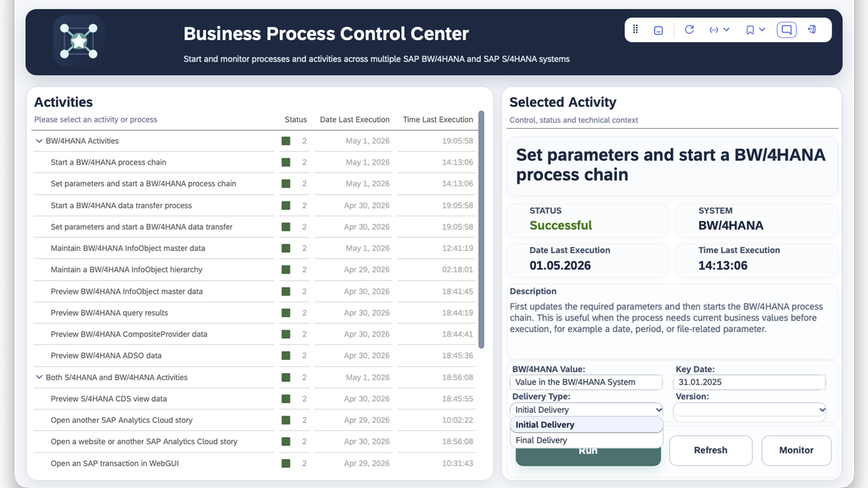Click the Business Process Control Center logo
This screenshot has height=488, width=868.
pyautogui.click(x=79, y=41)
